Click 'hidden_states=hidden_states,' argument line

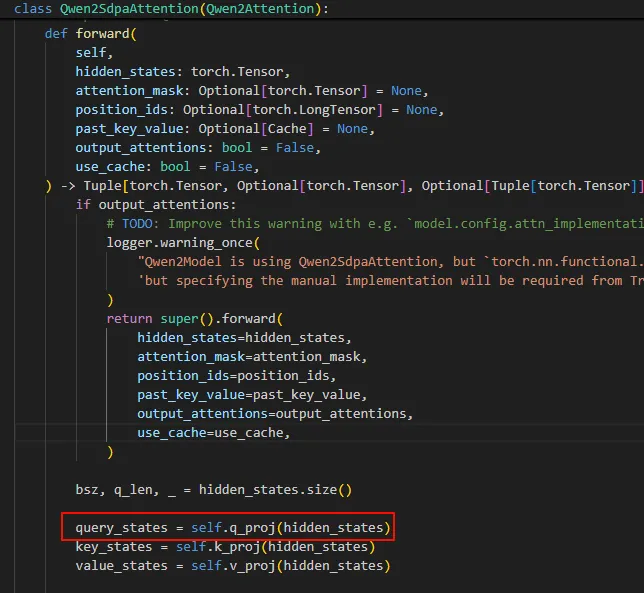(244, 338)
